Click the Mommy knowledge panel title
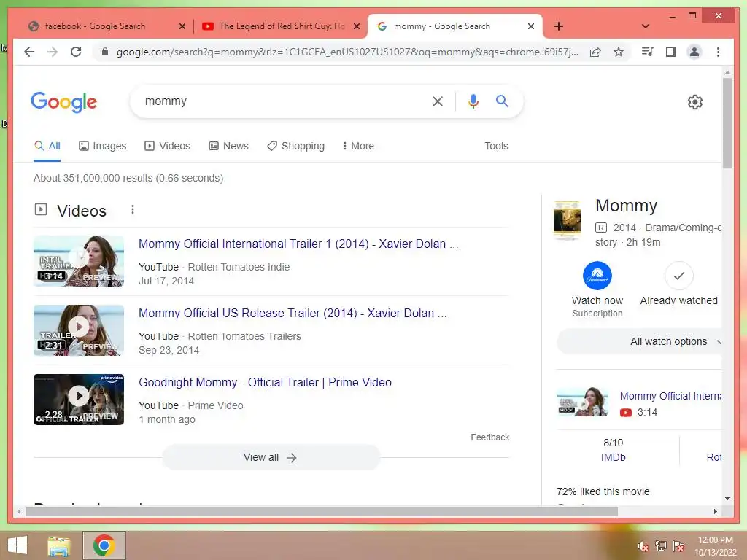The width and height of the screenshot is (747, 560). point(626,206)
